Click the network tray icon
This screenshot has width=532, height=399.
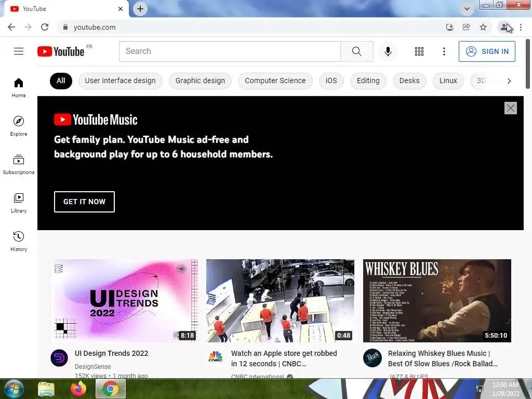pos(480,389)
